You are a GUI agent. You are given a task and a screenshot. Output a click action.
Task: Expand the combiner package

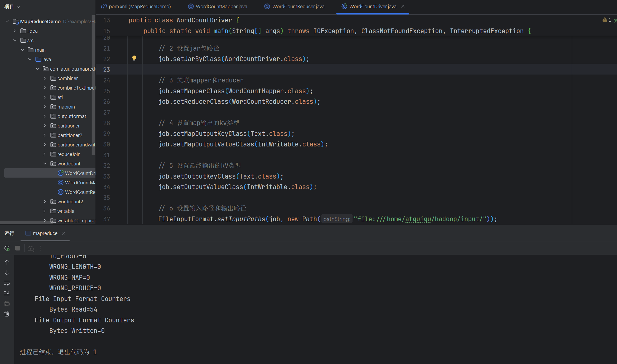(x=45, y=78)
